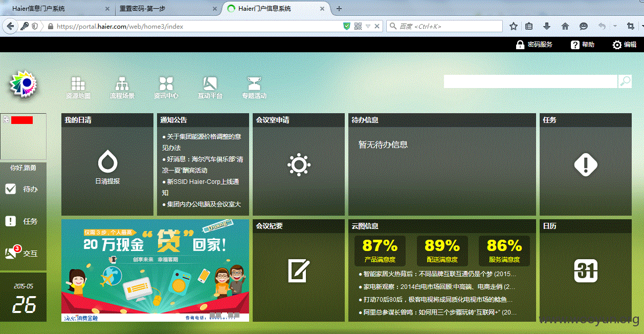This screenshot has height=334, width=644.
Task: Click the user avatar thumbnail
Action: 23,137
